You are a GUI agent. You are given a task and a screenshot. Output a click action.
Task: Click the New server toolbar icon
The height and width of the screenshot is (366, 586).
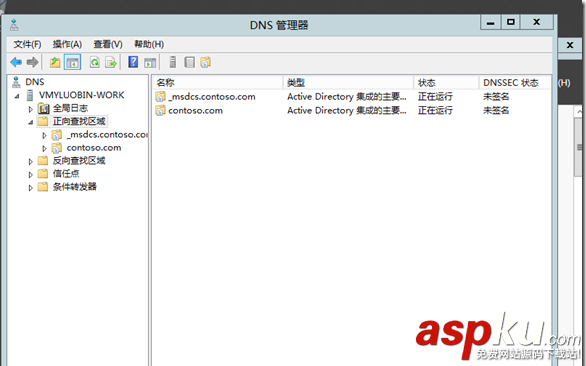173,62
